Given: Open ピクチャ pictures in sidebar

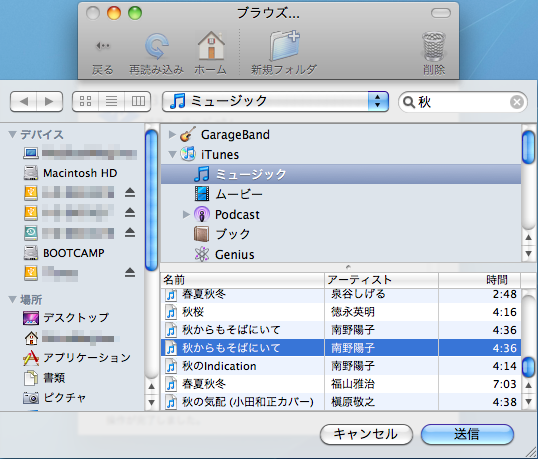Looking at the screenshot, I should pyautogui.click(x=54, y=398).
